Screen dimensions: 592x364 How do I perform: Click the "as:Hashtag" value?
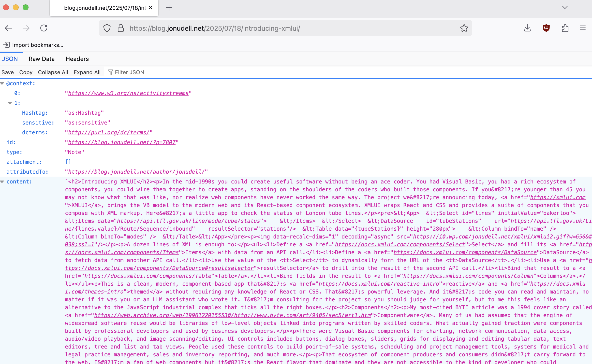point(84,113)
